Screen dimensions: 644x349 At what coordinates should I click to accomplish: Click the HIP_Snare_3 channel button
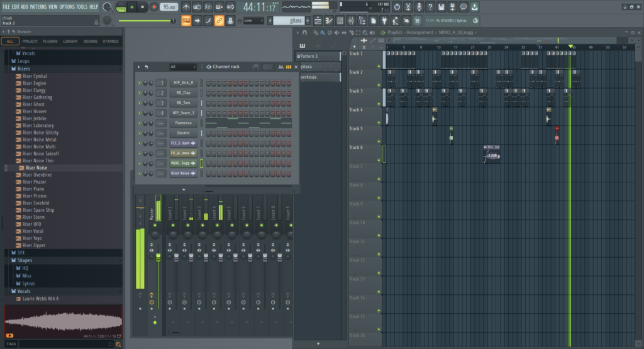tap(183, 113)
